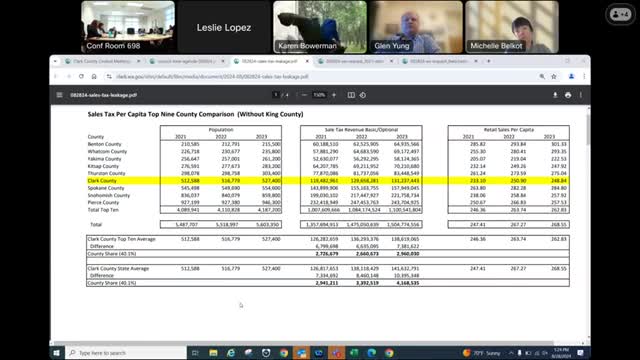Close the sales-tax-leakage.pdf tab
The height and width of the screenshot is (360, 640).
pos(307,61)
